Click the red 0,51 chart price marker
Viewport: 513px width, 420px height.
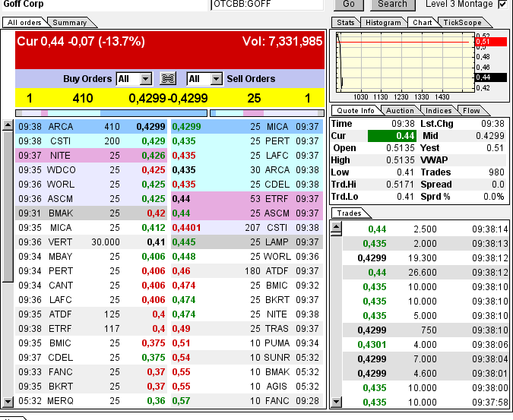click(490, 42)
